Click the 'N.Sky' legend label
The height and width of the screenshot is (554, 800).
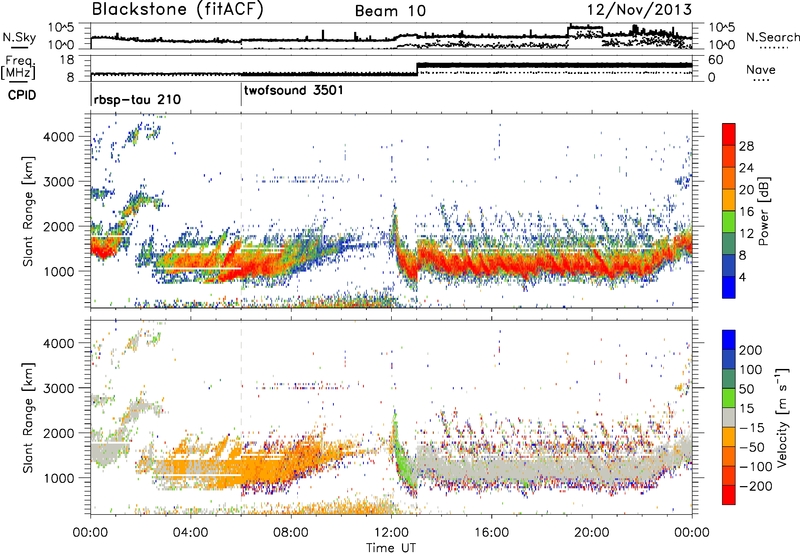coord(19,37)
